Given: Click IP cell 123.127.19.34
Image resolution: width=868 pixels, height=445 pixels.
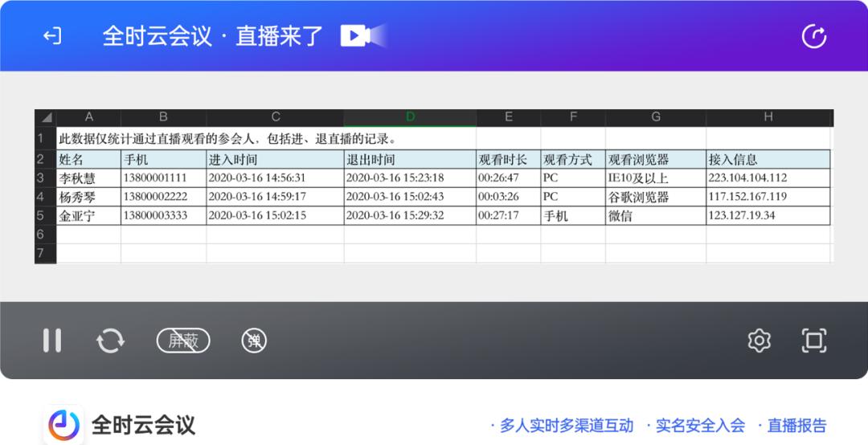Looking at the screenshot, I should [768, 216].
